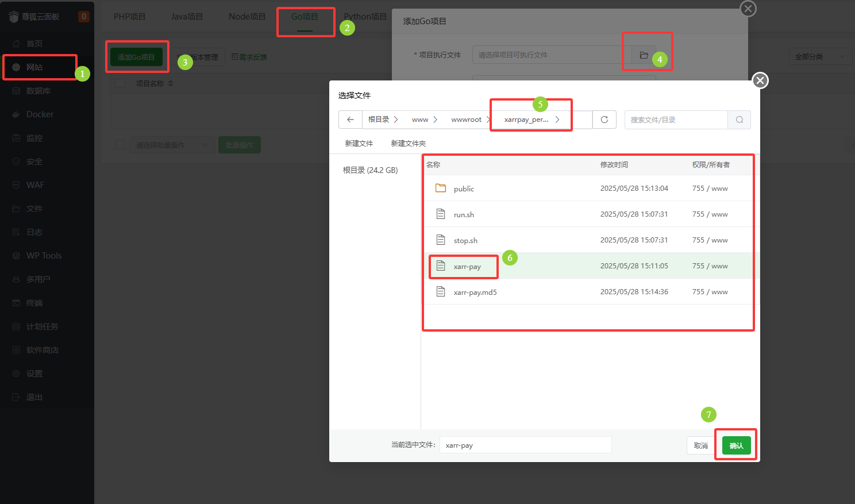Navigate to 根目录 in the breadcrumb

click(379, 120)
